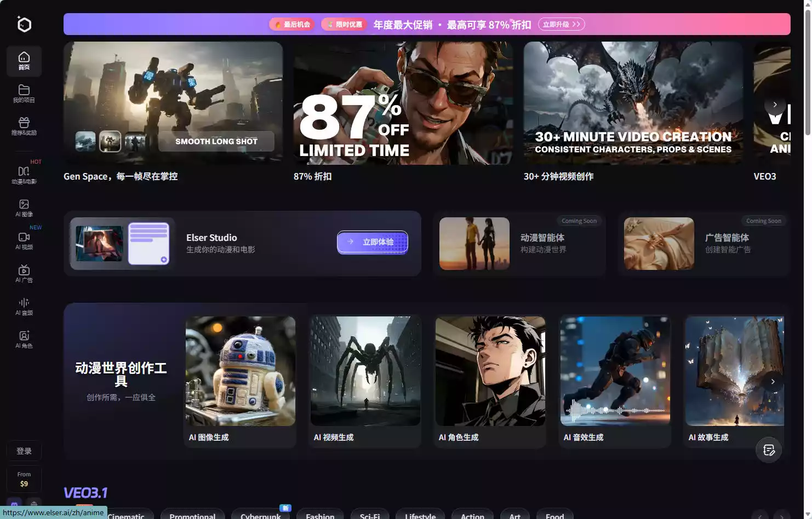Open the Gen Space robot banner

(173, 103)
